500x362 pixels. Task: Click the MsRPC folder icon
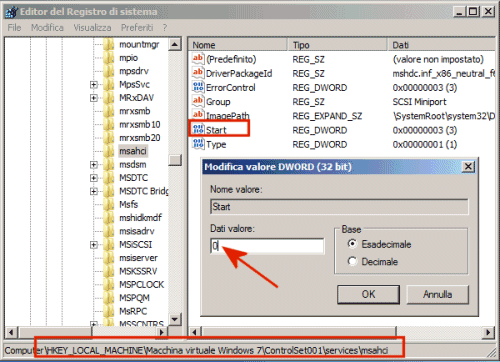tap(109, 311)
